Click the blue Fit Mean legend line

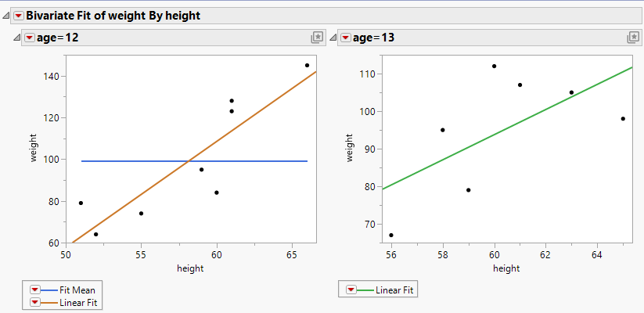[49, 290]
